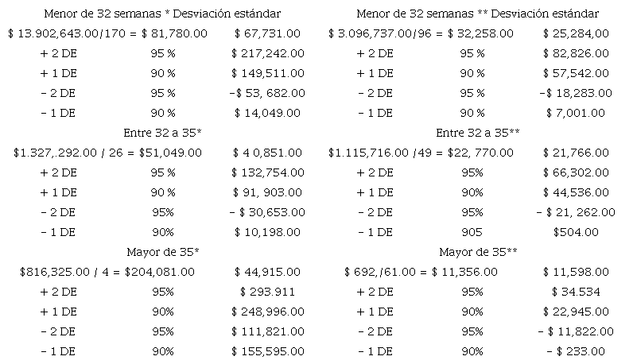Select the $ 66,302.00 amount

point(577,172)
